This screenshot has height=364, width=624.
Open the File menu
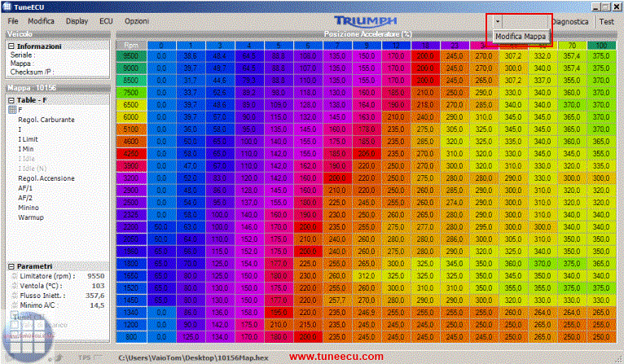pos(13,21)
